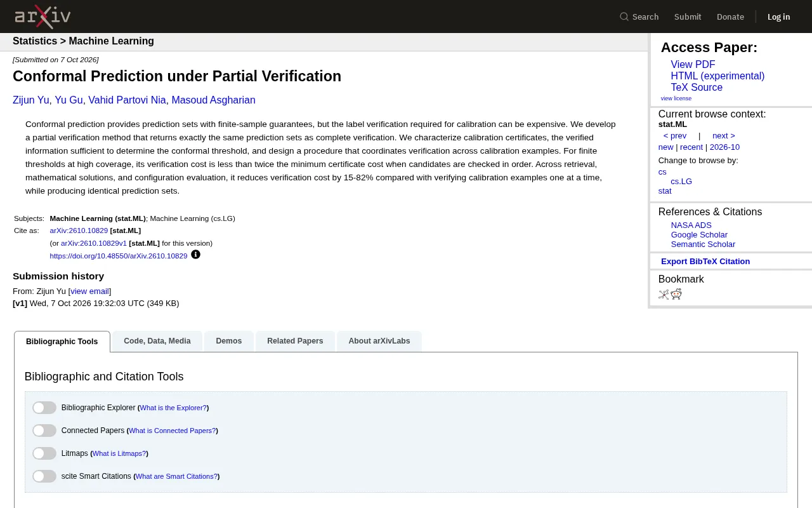Select the Bibliographic Tools tab

62,342
